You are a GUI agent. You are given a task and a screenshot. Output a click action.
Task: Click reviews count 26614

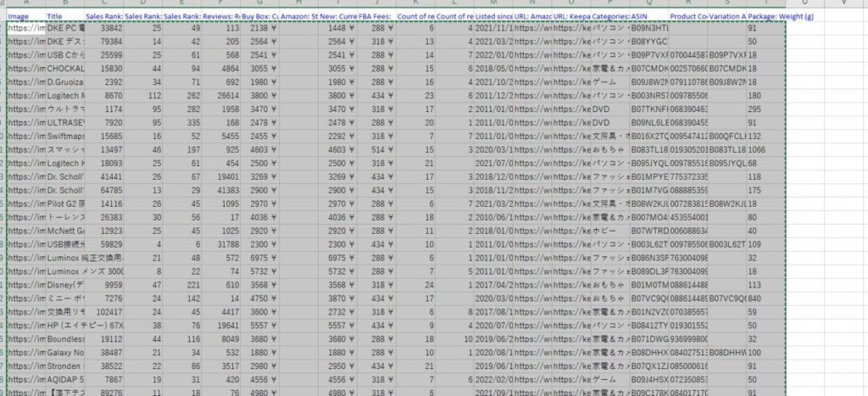tap(220, 95)
